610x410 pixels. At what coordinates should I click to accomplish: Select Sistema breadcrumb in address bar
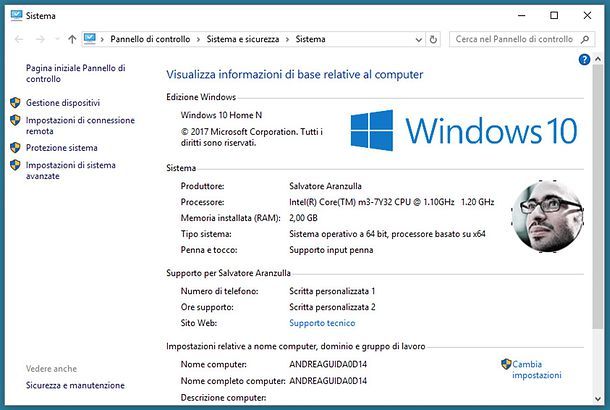tap(310, 39)
